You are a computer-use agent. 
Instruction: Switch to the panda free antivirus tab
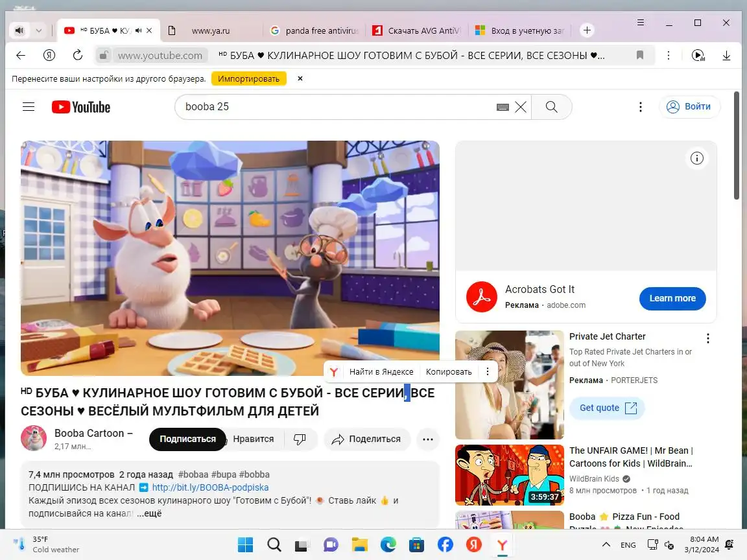tap(313, 30)
